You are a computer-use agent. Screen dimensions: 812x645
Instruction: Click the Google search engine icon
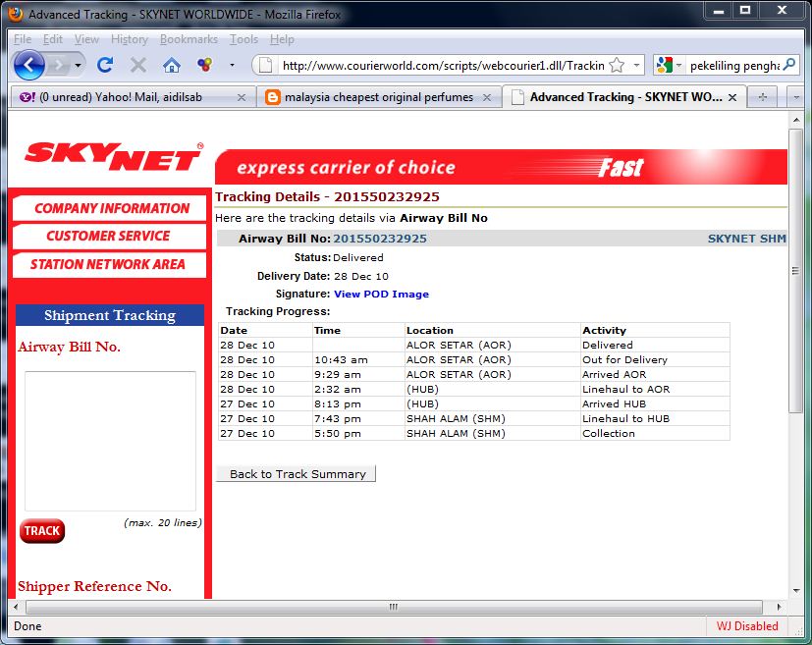click(x=664, y=65)
